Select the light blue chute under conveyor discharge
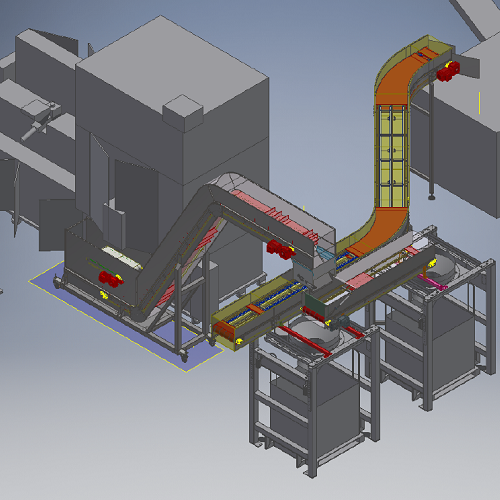500x500 pixels. click(326, 253)
